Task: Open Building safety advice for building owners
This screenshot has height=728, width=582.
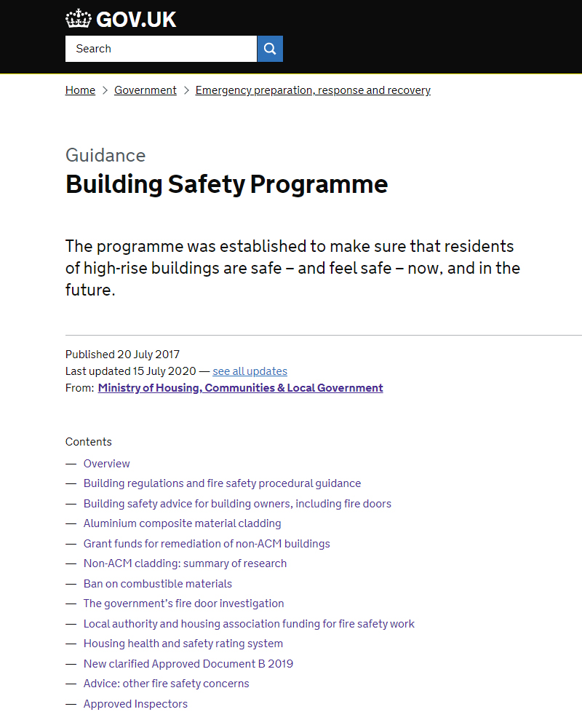Action: pyautogui.click(x=237, y=504)
